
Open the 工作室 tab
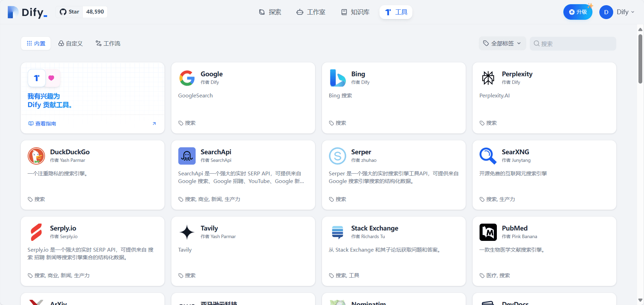311,12
